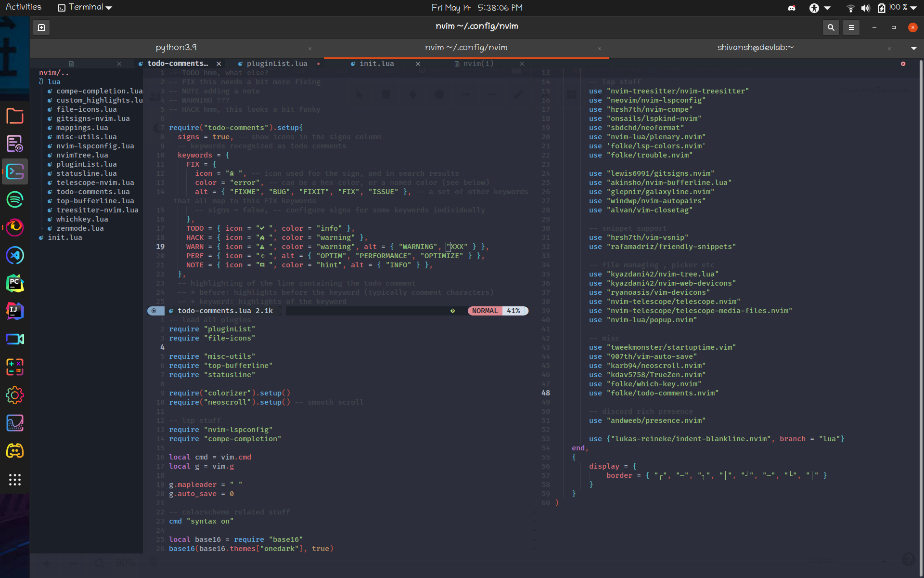
Task: Click the new tab icon at top-left of terminal
Action: (x=41, y=27)
